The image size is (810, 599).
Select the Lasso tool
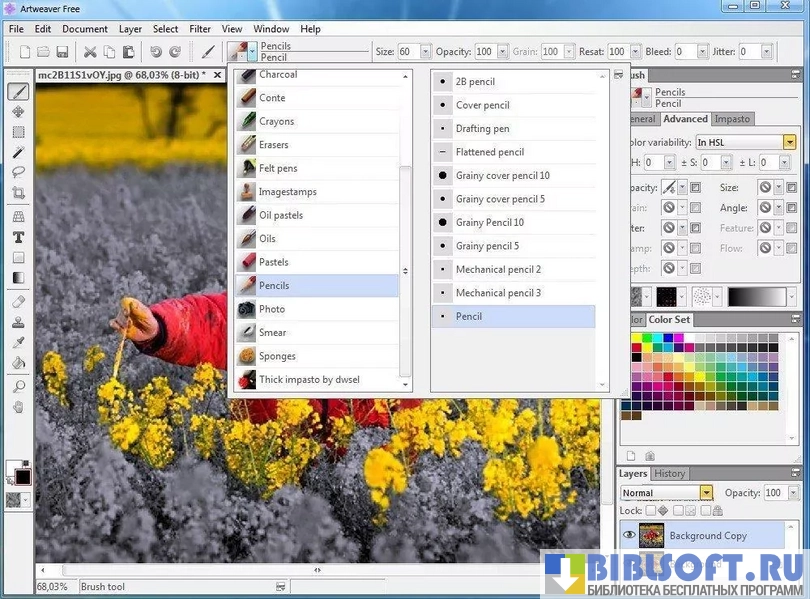click(18, 172)
